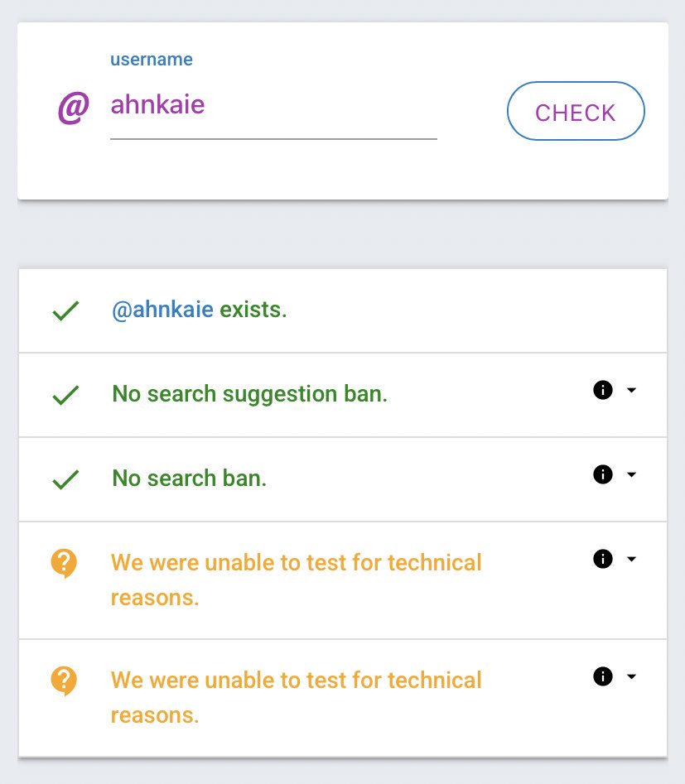
Task: Click the last orange question mark icon
Action: tap(64, 682)
